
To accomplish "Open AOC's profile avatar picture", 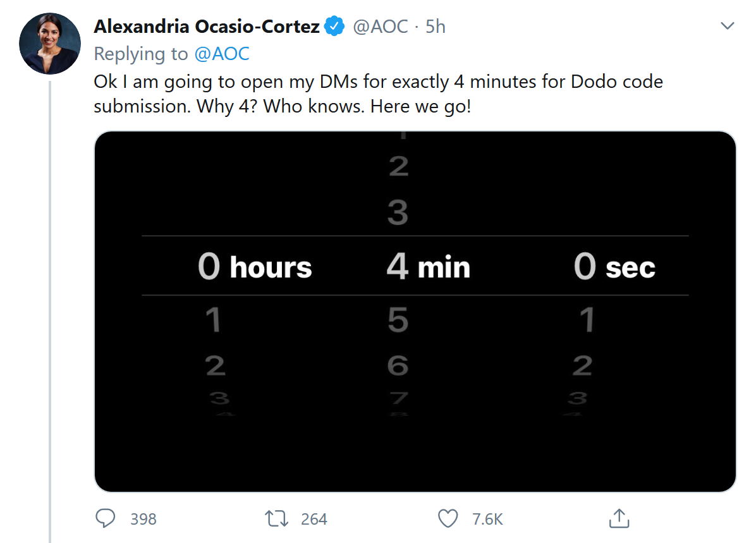I will (x=50, y=44).
